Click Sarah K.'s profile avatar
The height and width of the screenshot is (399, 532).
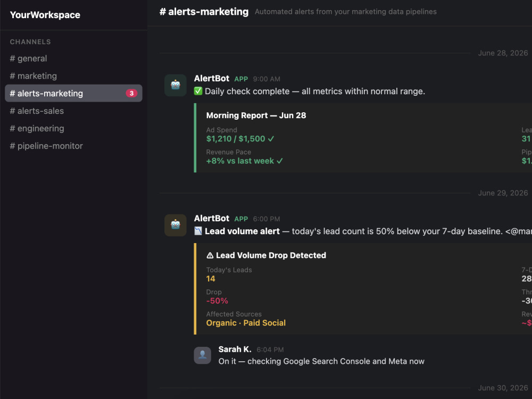(203, 355)
